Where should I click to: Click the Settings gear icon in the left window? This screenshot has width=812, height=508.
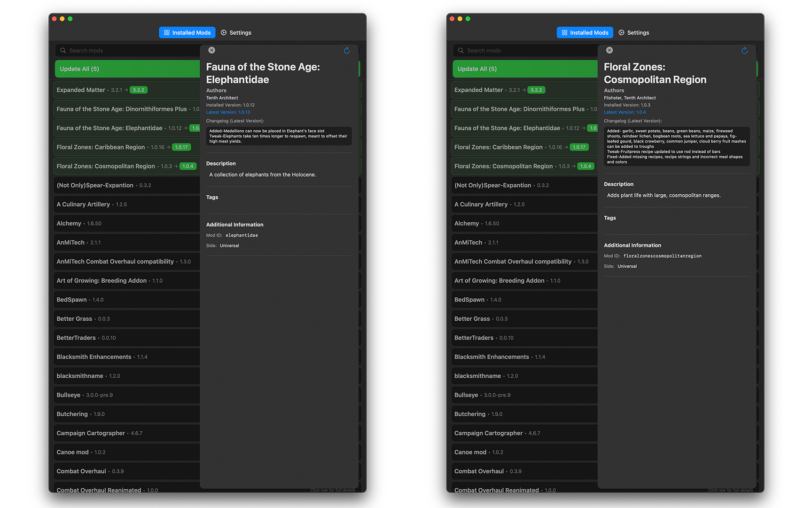point(224,33)
